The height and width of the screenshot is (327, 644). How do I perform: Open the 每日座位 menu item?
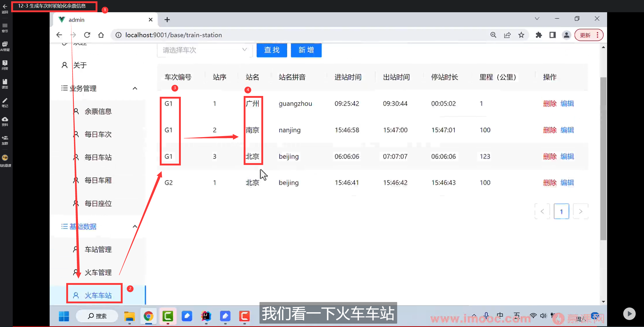click(98, 203)
